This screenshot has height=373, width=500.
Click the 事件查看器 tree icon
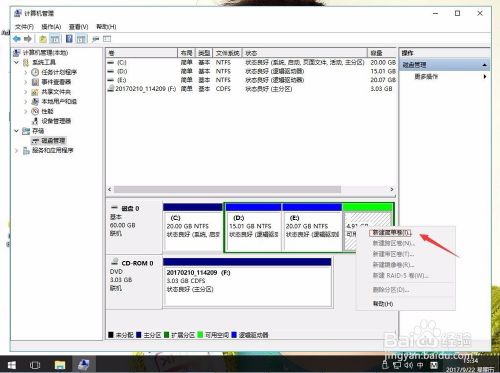click(35, 82)
